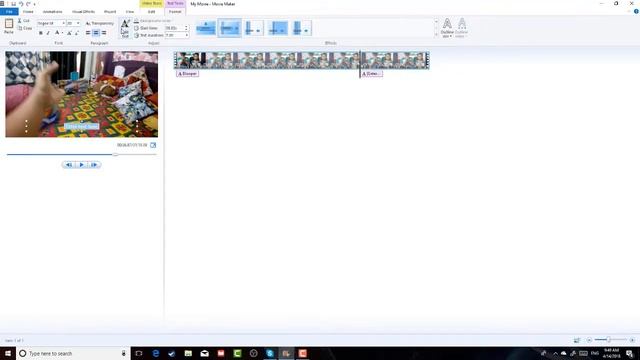The width and height of the screenshot is (640, 360).
Task: Open the Transparency control
Action: (100, 23)
